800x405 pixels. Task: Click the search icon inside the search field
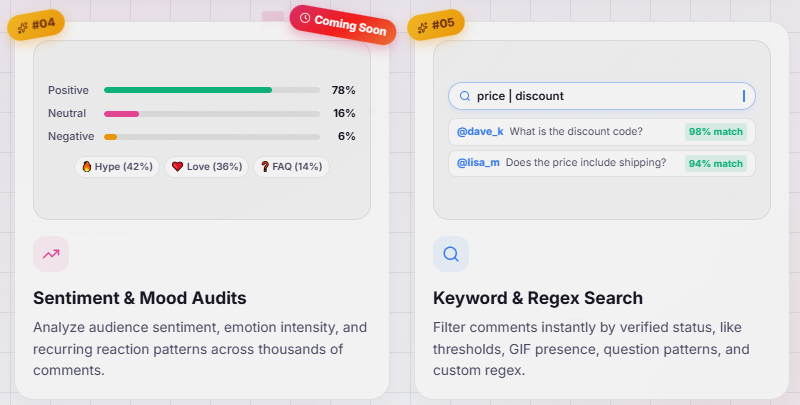click(465, 96)
